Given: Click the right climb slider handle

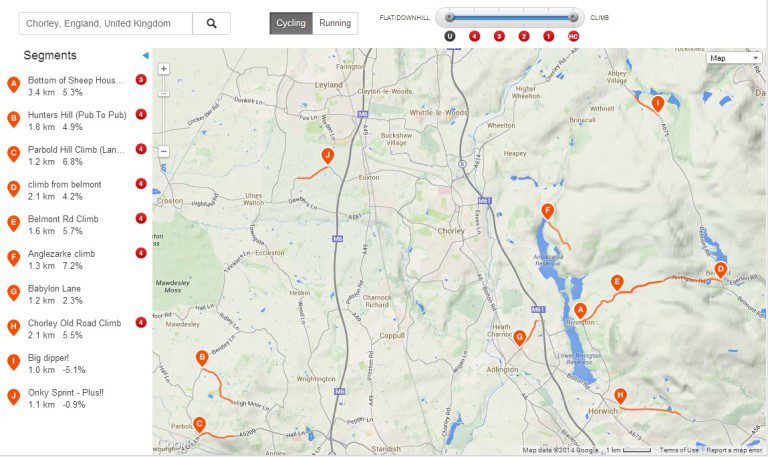Looking at the screenshot, I should coord(573,17).
